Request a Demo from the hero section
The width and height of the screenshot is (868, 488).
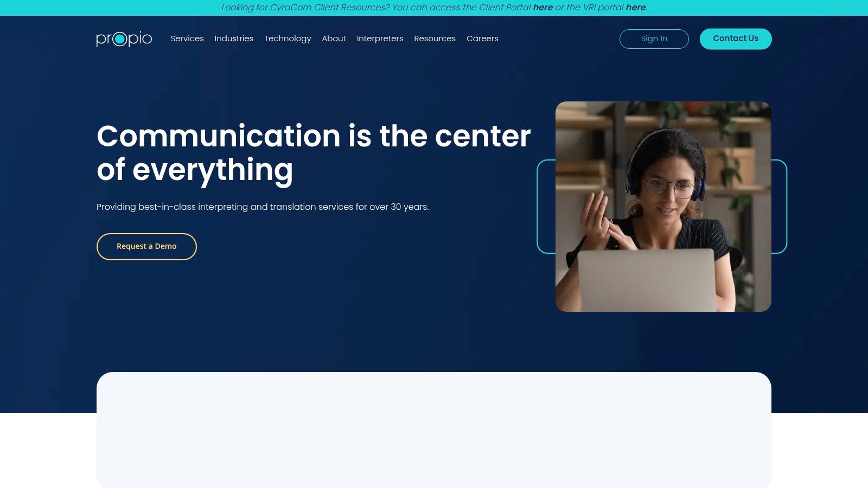click(146, 247)
